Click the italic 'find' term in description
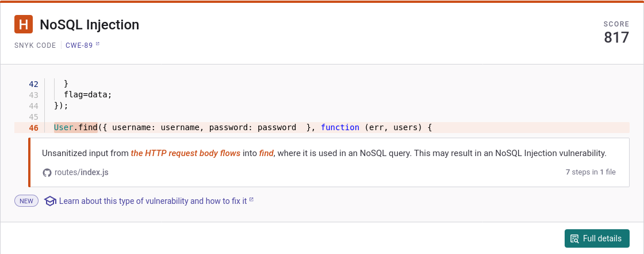The height and width of the screenshot is (254, 644). point(266,153)
